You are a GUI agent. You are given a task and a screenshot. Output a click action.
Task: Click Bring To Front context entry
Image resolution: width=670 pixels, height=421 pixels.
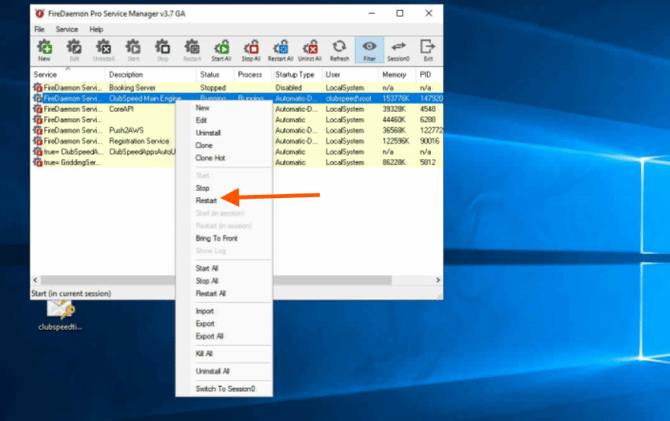216,238
